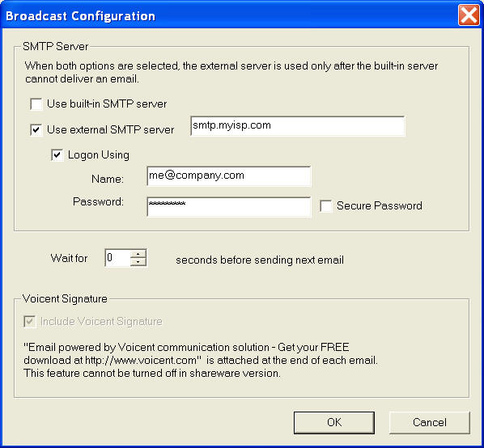Enable the Secure Password checkbox

[325, 206]
